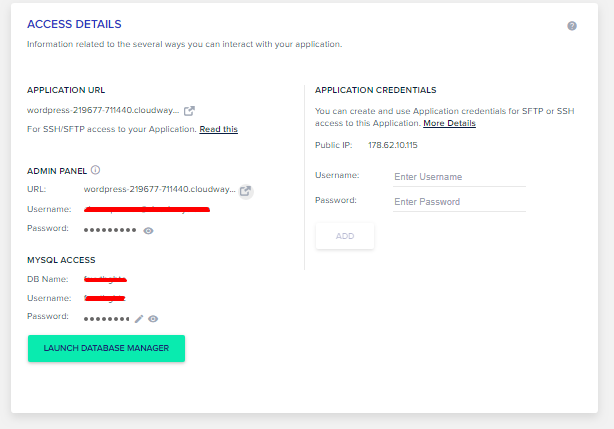The image size is (614, 429).
Task: Click the Admin Panel masked password dots
Action: click(110, 230)
